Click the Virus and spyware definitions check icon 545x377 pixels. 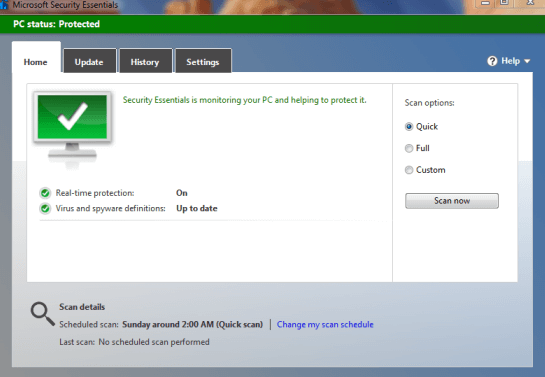pyautogui.click(x=45, y=208)
